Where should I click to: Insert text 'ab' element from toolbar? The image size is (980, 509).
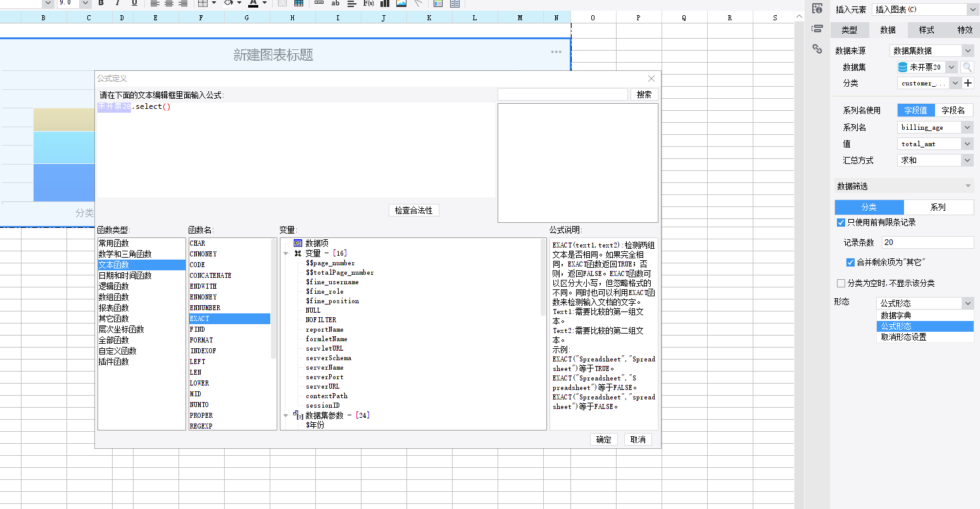336,3
